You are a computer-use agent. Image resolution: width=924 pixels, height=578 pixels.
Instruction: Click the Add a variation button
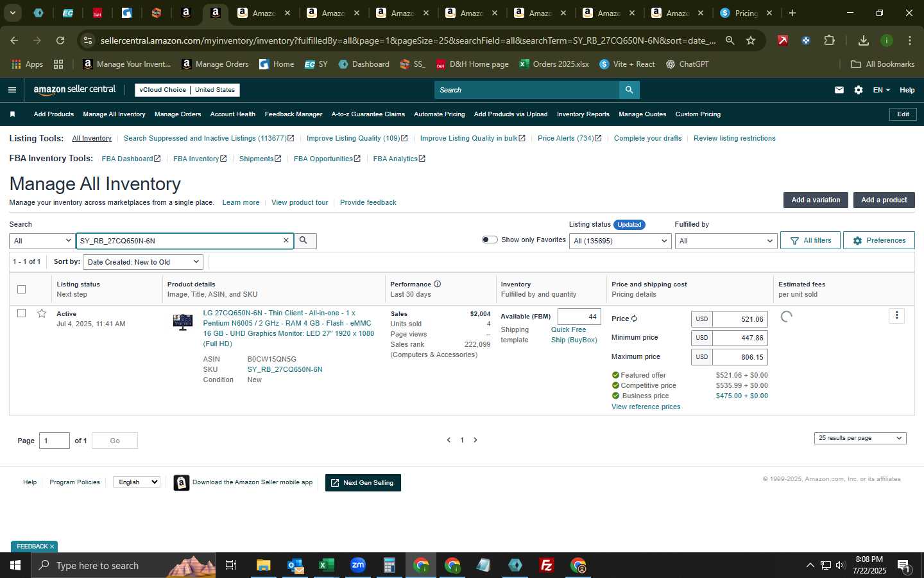point(816,200)
